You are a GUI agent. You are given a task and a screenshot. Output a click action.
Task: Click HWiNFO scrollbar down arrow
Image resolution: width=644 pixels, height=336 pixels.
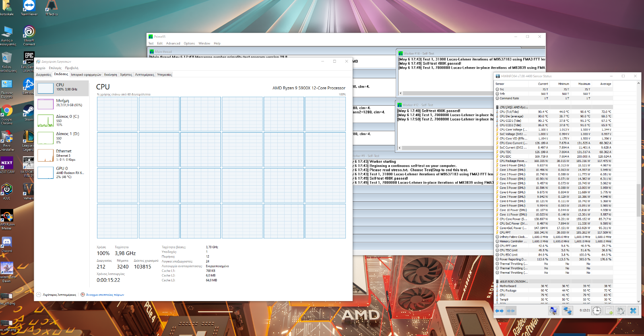click(x=638, y=301)
